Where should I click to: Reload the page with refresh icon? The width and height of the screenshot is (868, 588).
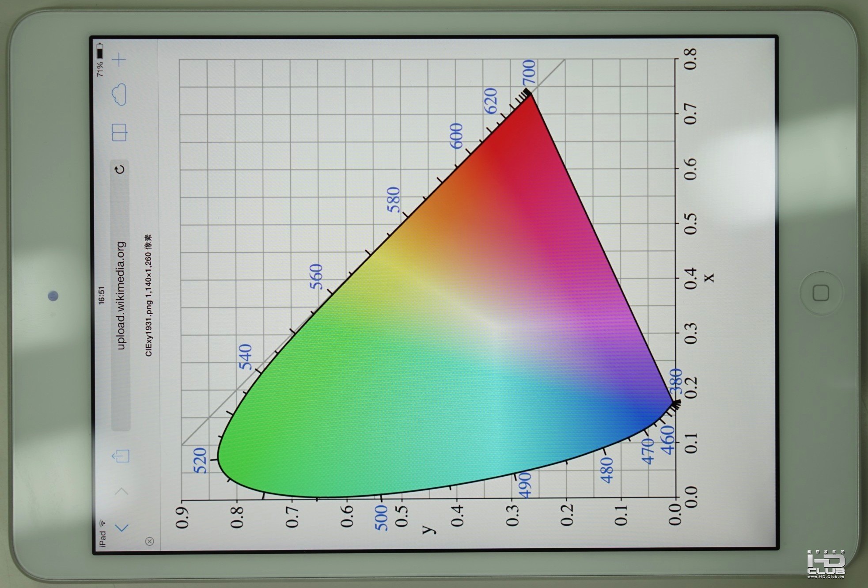(x=120, y=169)
